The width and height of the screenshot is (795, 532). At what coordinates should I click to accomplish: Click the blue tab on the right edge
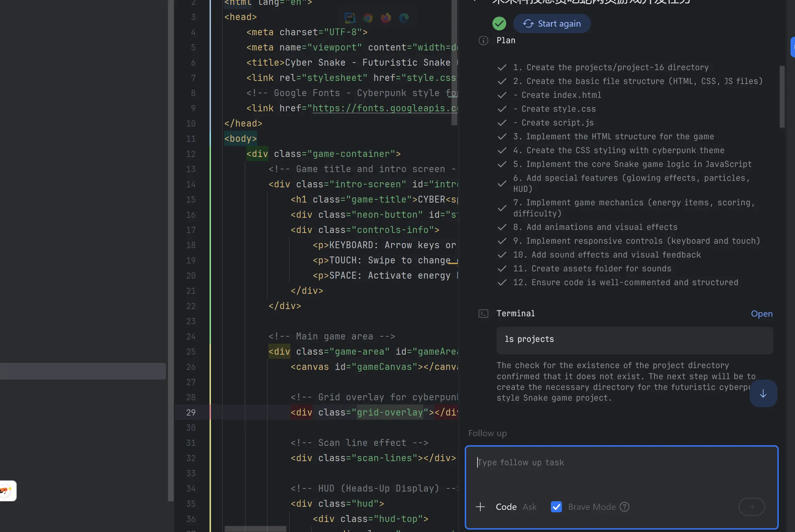793,47
